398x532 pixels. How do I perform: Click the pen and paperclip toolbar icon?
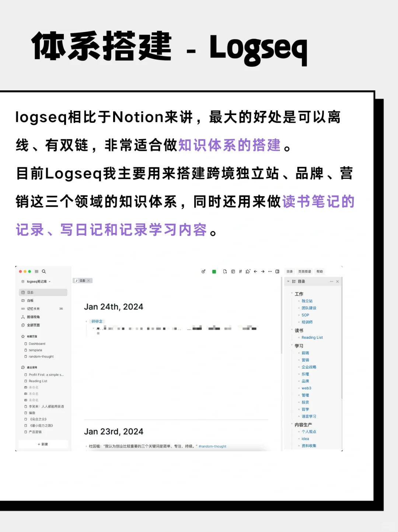(x=203, y=271)
